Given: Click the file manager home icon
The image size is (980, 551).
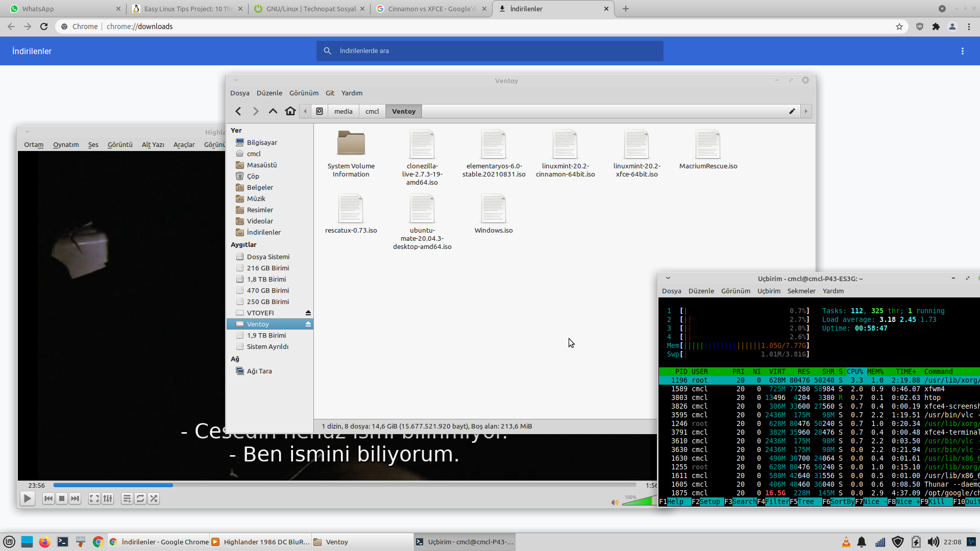Looking at the screenshot, I should [290, 111].
